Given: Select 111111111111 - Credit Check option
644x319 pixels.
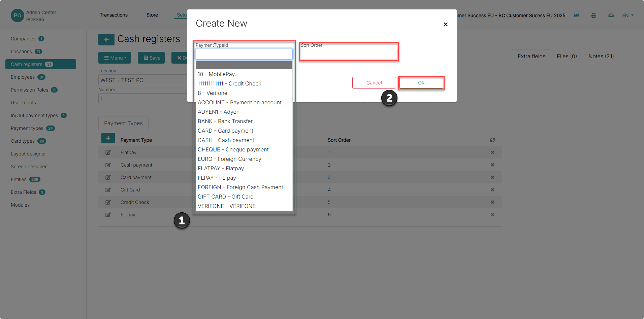Looking at the screenshot, I should (x=244, y=83).
